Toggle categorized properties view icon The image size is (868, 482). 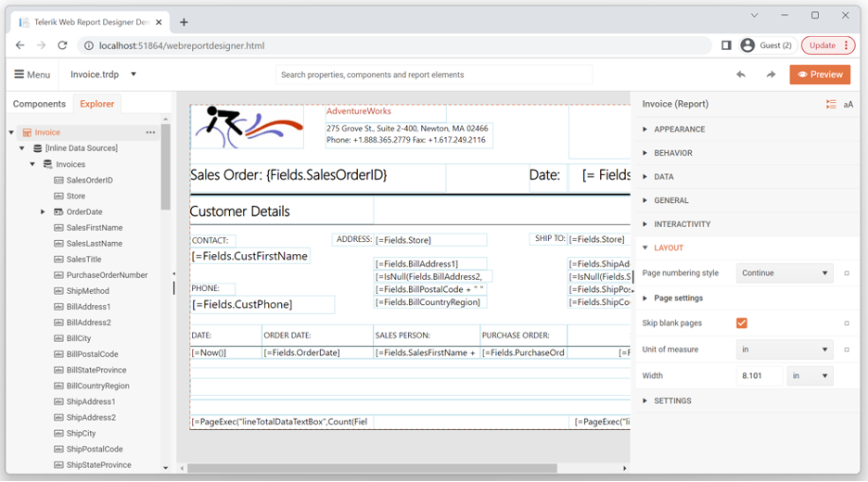click(x=831, y=104)
